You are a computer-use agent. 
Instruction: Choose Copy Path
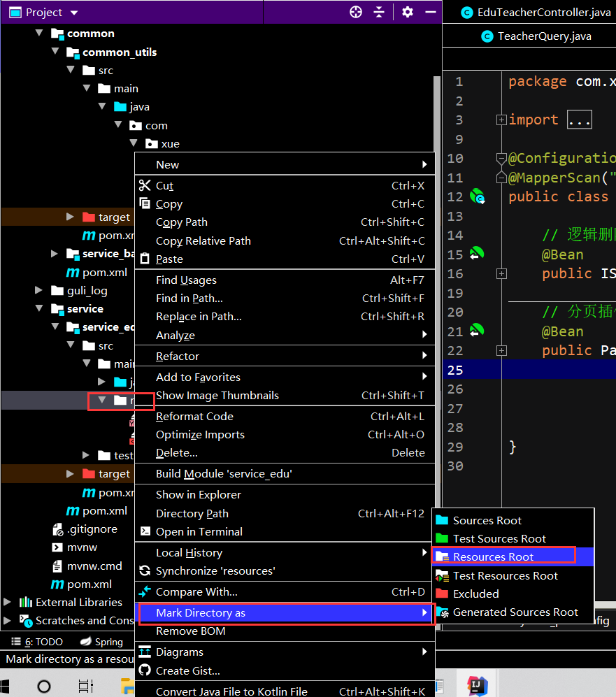point(285,222)
